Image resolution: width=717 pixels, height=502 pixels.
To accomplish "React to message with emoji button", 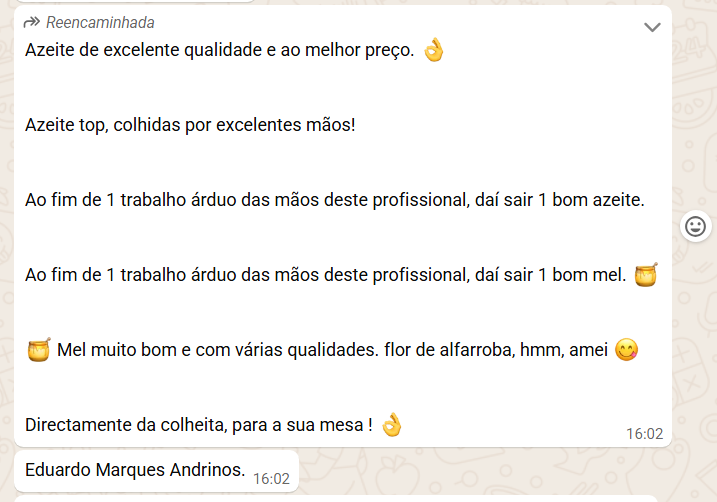I will [695, 226].
